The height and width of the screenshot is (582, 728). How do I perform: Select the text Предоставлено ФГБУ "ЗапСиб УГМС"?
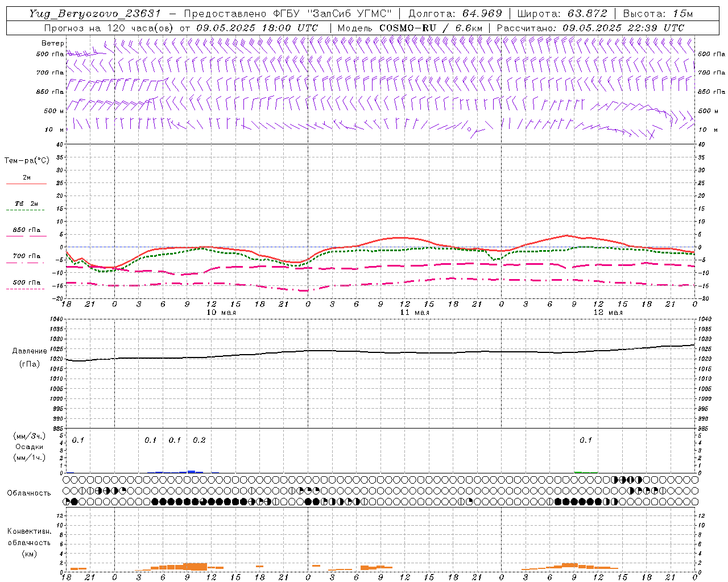(288, 14)
